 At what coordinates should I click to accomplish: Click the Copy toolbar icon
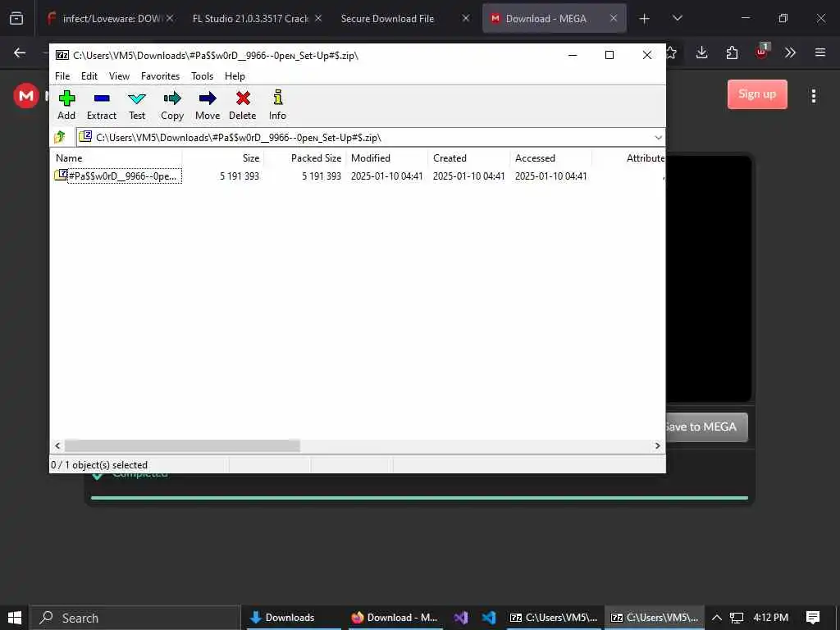tap(172, 105)
